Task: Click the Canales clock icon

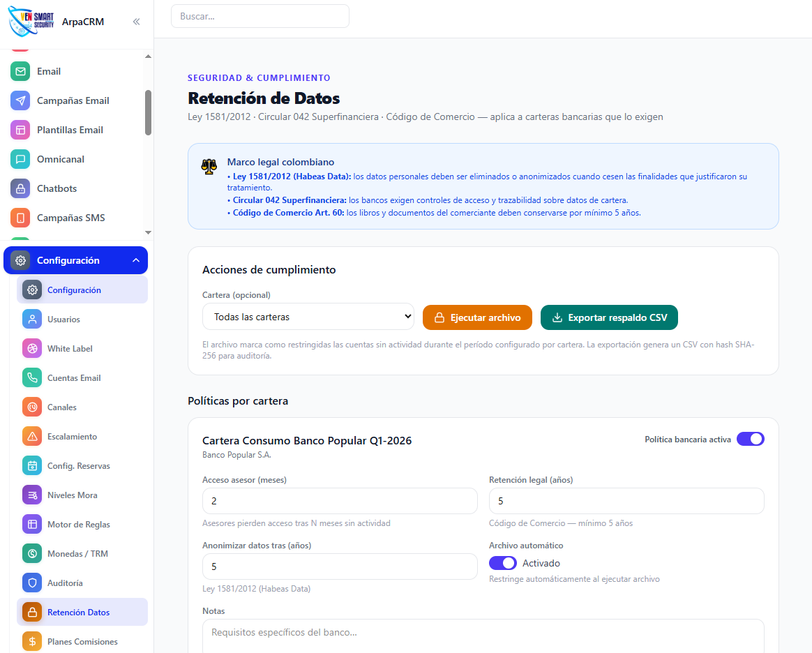Action: [32, 407]
